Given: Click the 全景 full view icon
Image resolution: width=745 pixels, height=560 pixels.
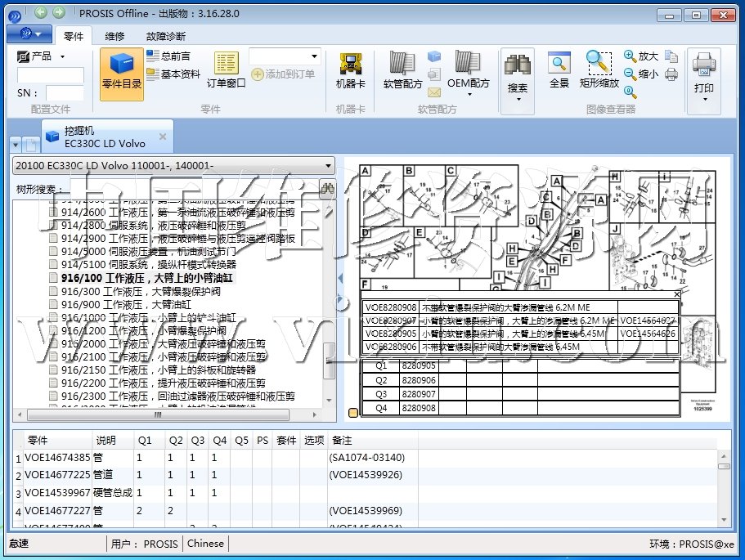Looking at the screenshot, I should tap(559, 69).
